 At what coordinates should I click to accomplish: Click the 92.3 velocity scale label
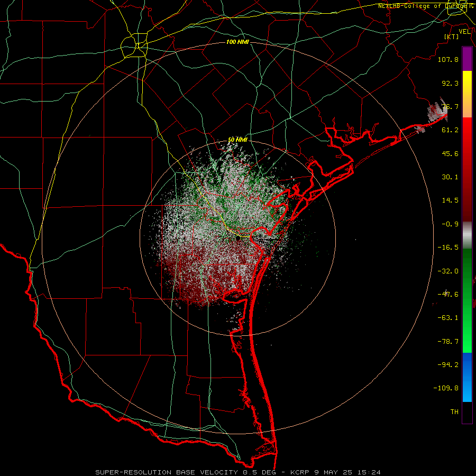pos(450,83)
